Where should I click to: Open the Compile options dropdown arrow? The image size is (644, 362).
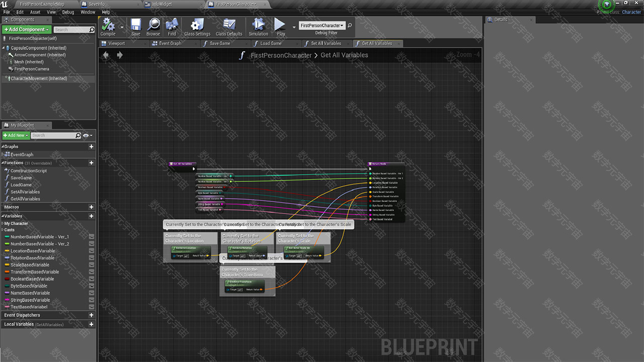coord(122,27)
